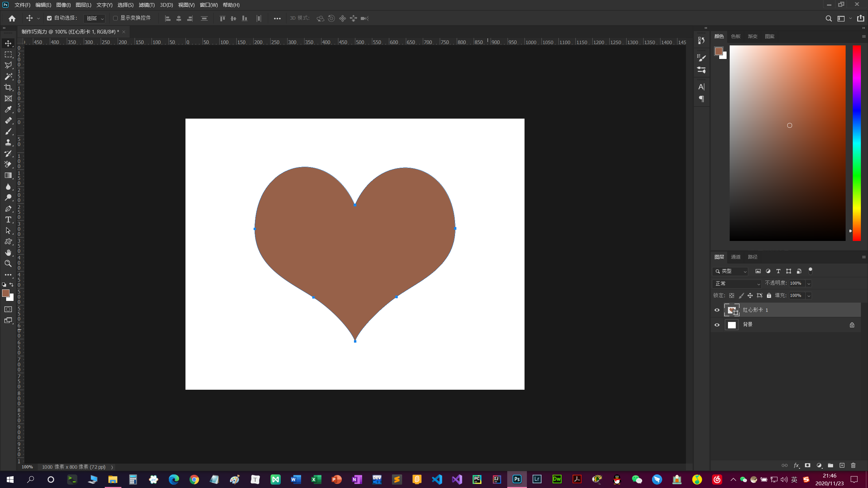This screenshot has width=868, height=488.
Task: Click foreground color swatch in Color panel
Action: pos(718,51)
